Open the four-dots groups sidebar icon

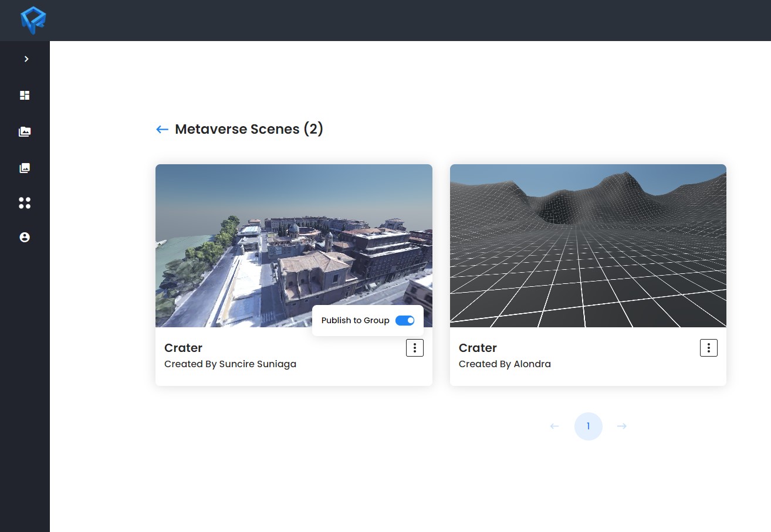coord(25,203)
